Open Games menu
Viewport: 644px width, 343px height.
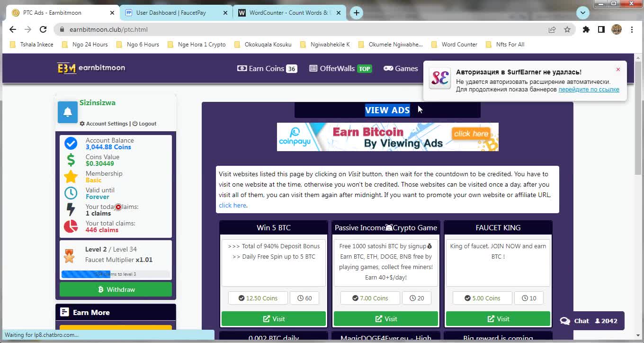401,69
